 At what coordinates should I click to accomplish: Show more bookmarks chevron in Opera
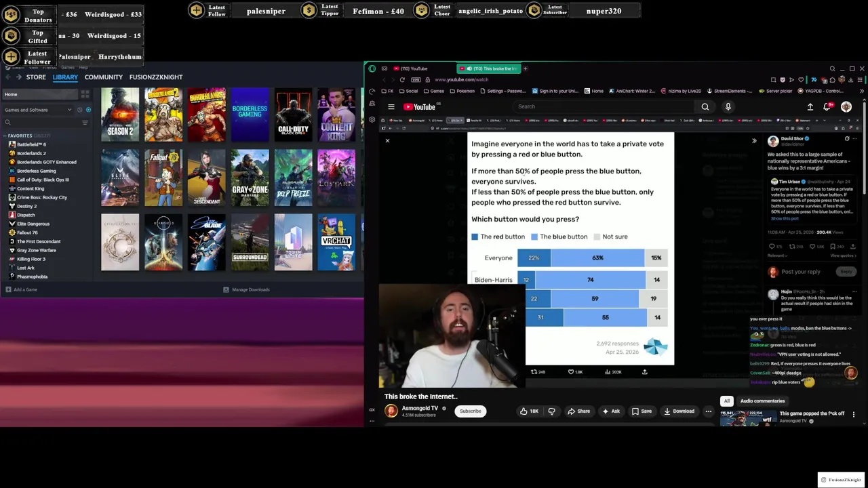pos(862,91)
